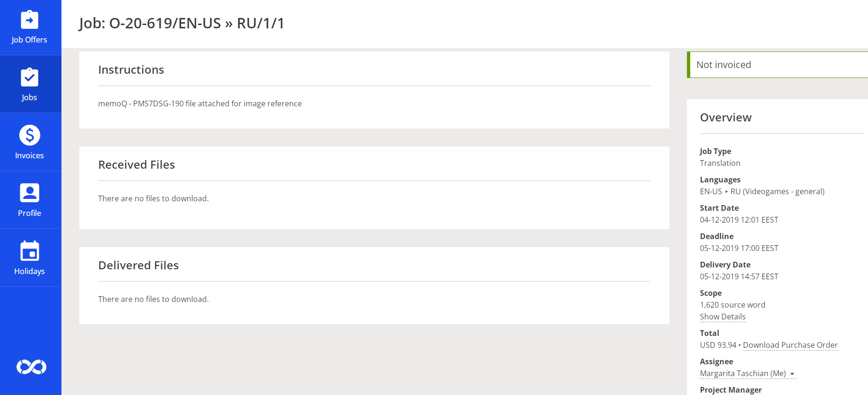
Task: Click the Profile person icon
Action: 29,193
